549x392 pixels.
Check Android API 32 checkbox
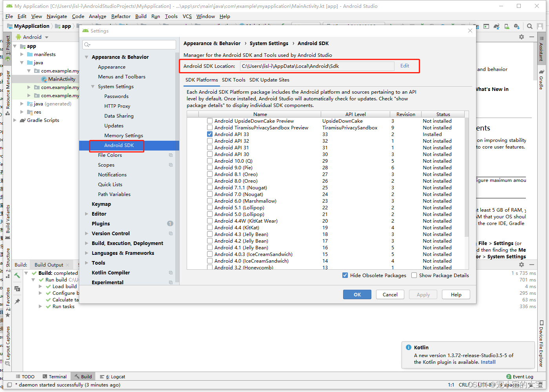pos(210,141)
